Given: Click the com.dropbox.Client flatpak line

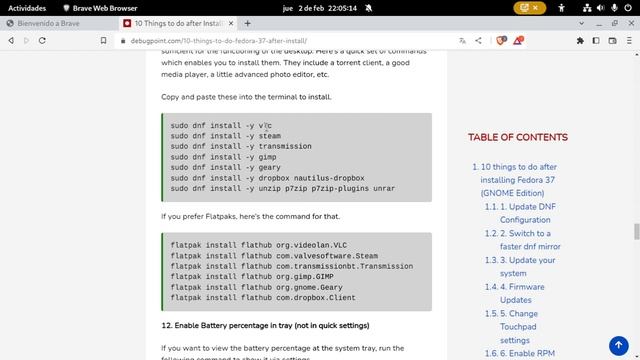Looking at the screenshot, I should pos(263,298).
